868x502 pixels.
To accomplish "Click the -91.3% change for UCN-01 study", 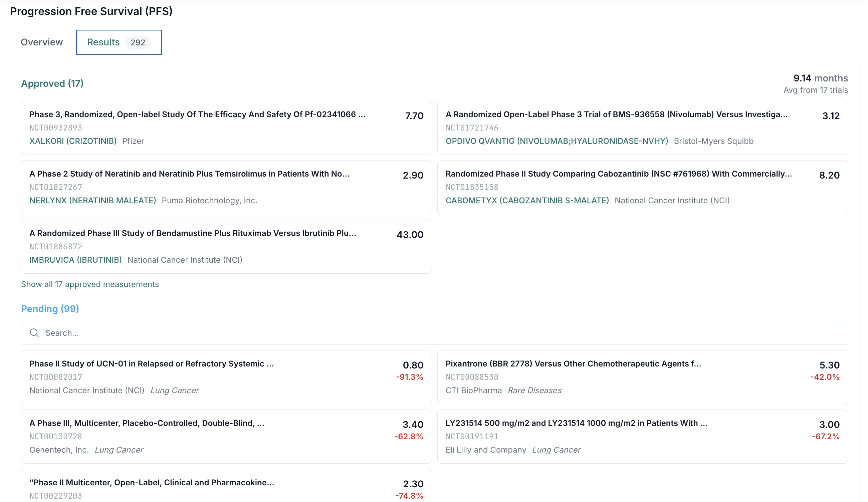I will [410, 377].
